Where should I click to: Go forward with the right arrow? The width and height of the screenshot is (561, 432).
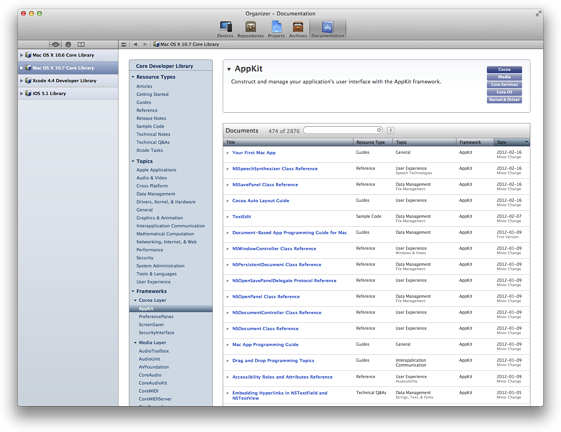tap(145, 44)
